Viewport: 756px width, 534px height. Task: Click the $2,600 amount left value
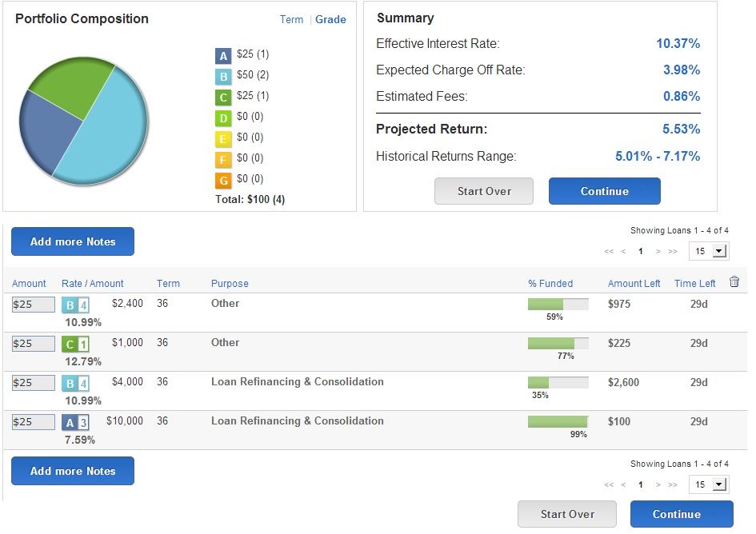pyautogui.click(x=623, y=383)
